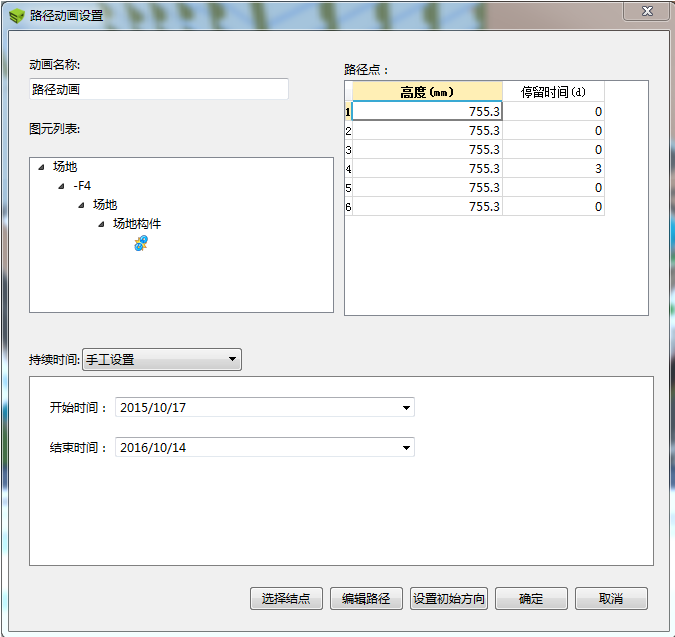Select the 高度 cell in row 6
675x637 pixels.
(x=427, y=206)
